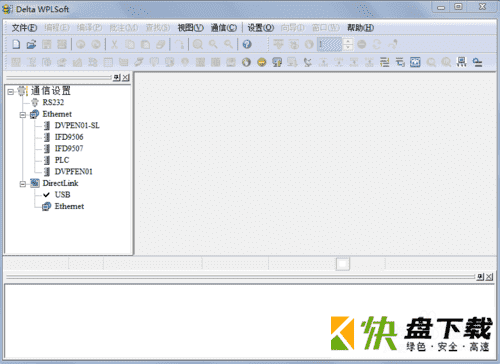
Task: Click the open folder icon
Action: 31,44
